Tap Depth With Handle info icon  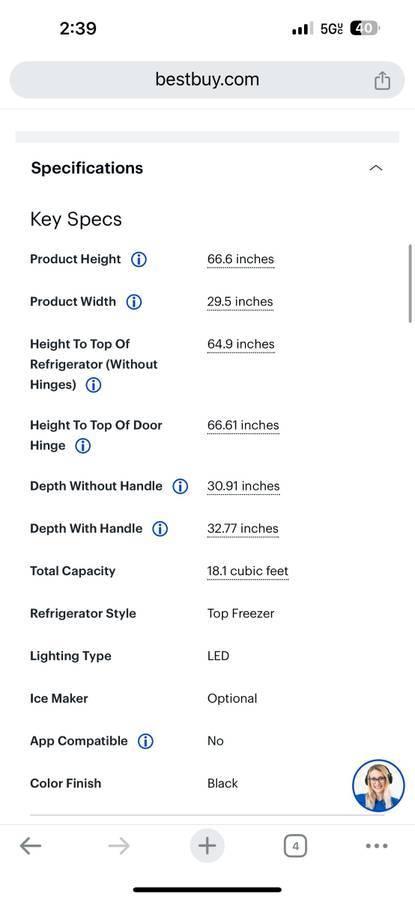coord(160,529)
